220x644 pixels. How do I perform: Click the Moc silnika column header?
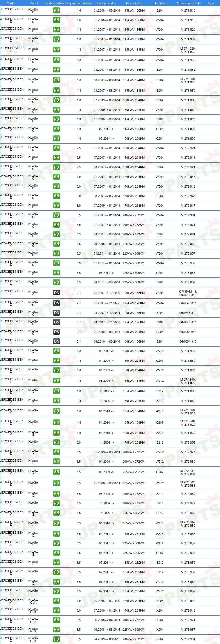[x=134, y=3]
